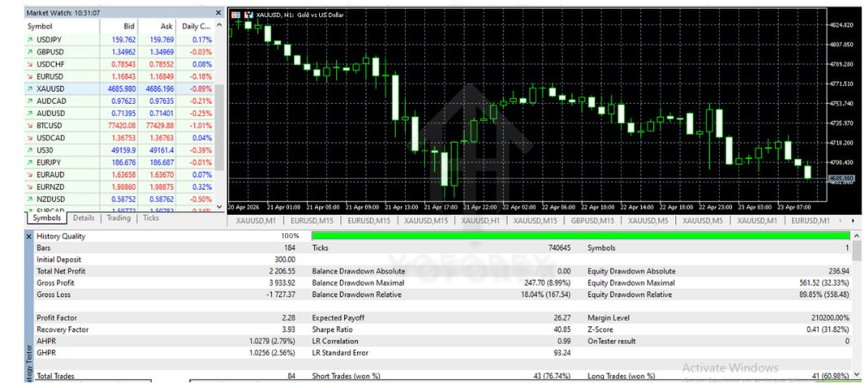Image resolution: width=868 pixels, height=388 pixels.
Task: Click the Strategy Tester scroll up arrow
Action: point(857,236)
